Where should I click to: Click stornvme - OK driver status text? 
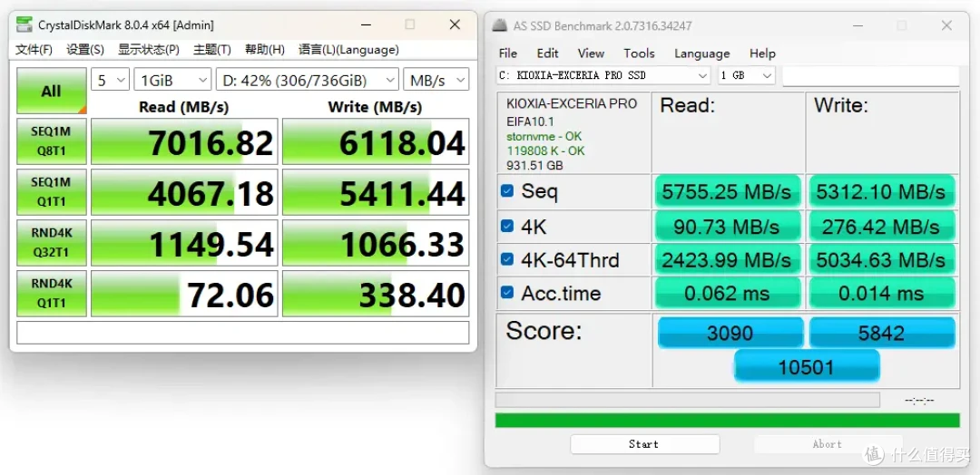[545, 136]
